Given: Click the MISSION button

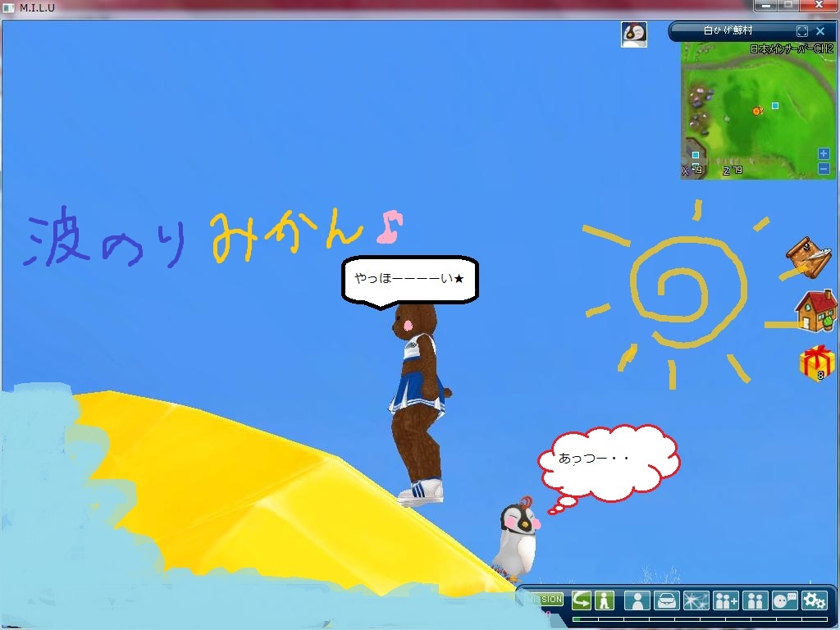Looking at the screenshot, I should [x=544, y=600].
